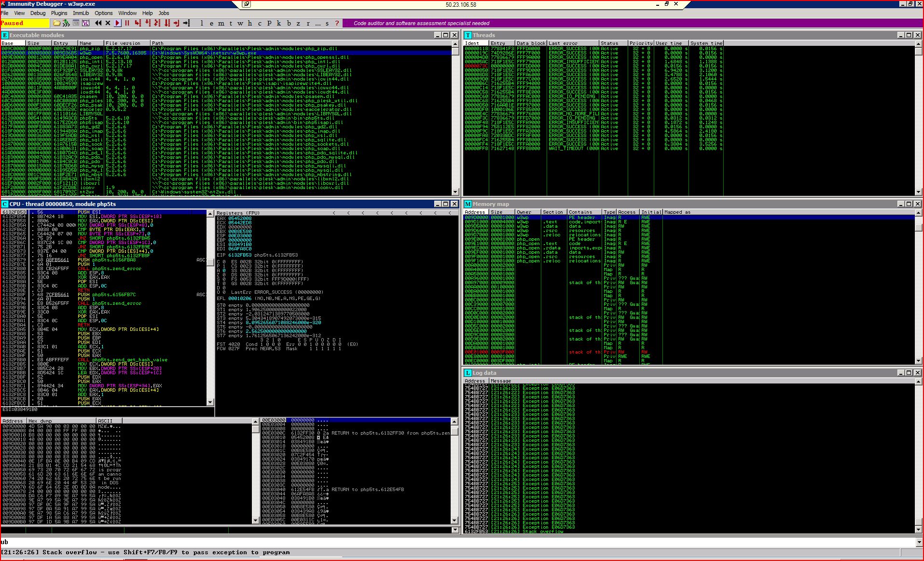Select the WAIT_TIMEOUT thread row
This screenshot has height=561, width=924.
593,148
